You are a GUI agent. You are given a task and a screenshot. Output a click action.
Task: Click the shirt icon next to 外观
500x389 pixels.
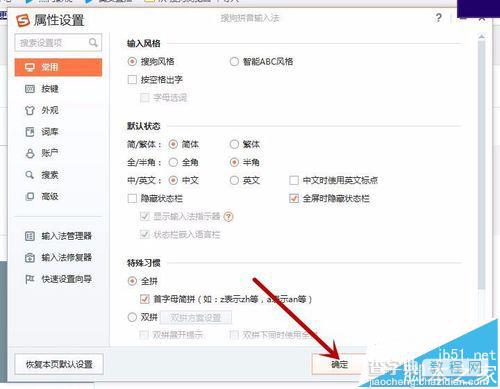point(30,110)
